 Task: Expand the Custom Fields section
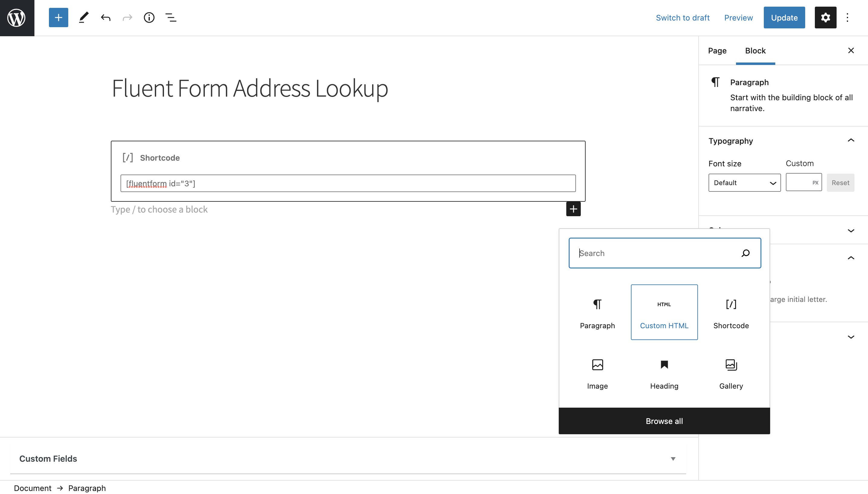(x=673, y=458)
